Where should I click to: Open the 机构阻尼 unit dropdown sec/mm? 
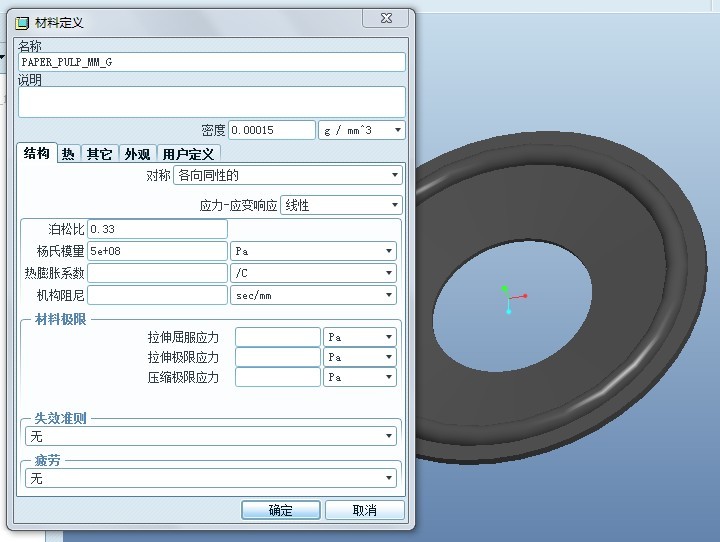click(313, 295)
